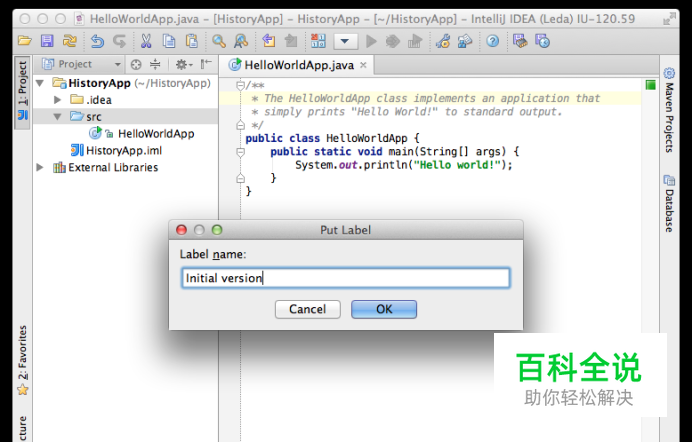The width and height of the screenshot is (692, 442).
Task: Click the navigate Back arrow icon
Action: click(268, 41)
